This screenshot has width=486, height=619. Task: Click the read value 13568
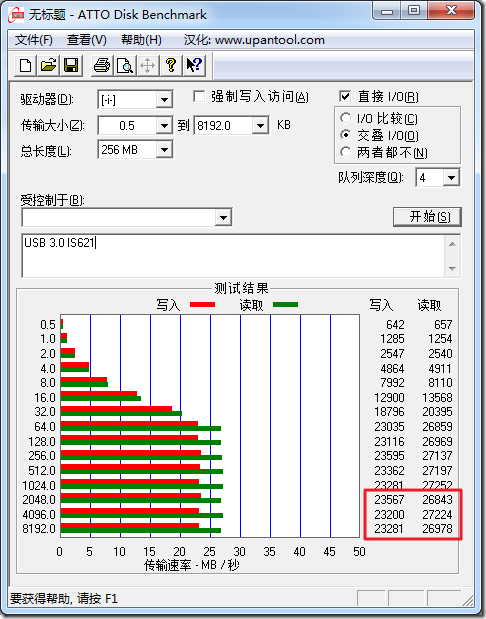pyautogui.click(x=437, y=398)
